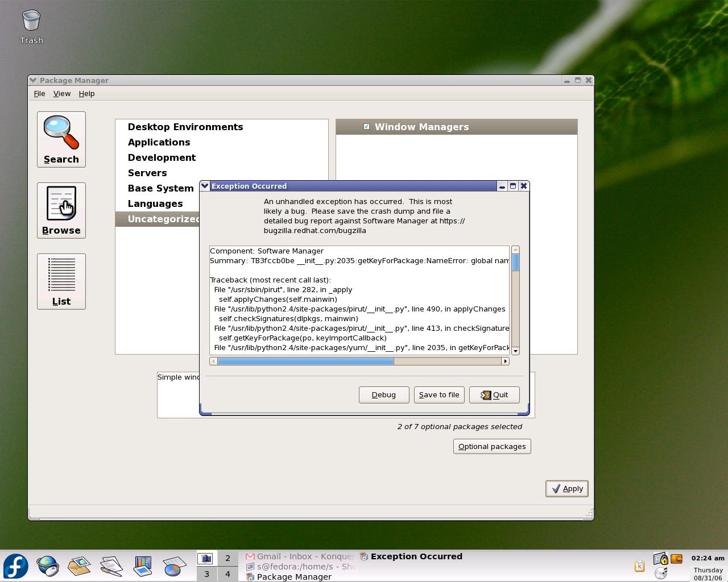Click the Debug button
The width and height of the screenshot is (728, 582).
pos(384,395)
